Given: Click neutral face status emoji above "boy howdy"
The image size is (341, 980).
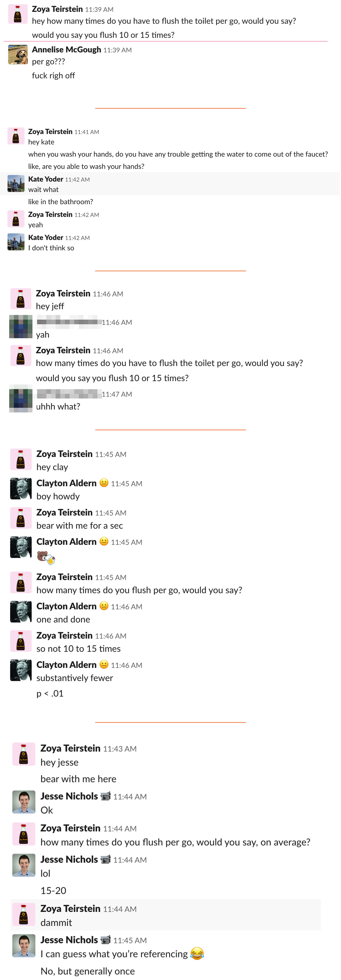Looking at the screenshot, I should coord(104,483).
